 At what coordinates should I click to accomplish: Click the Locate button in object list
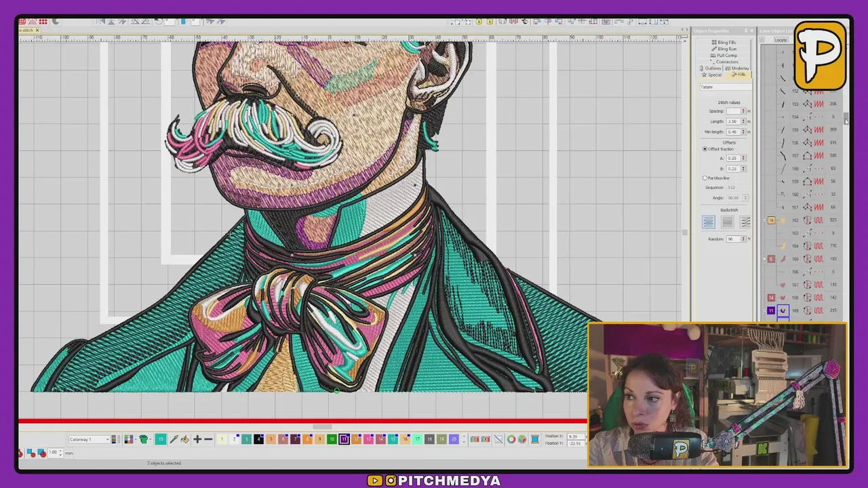click(x=781, y=40)
